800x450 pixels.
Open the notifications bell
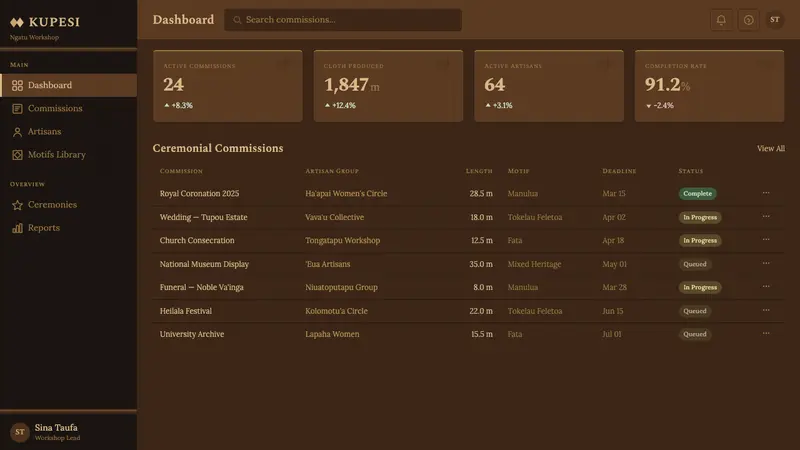[721, 20]
